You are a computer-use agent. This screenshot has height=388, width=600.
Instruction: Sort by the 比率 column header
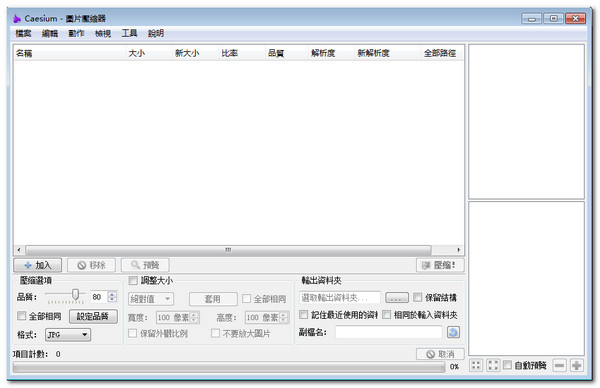[x=242, y=53]
